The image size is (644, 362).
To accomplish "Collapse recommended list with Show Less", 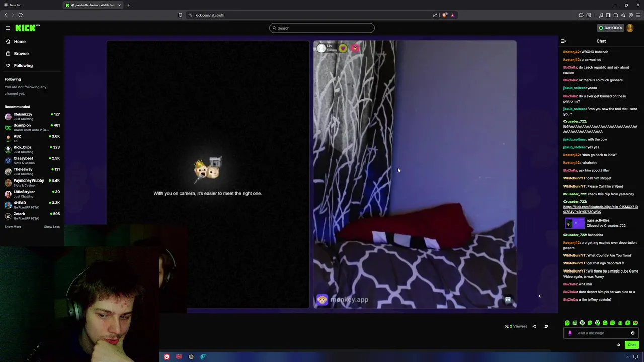I will coord(52,227).
